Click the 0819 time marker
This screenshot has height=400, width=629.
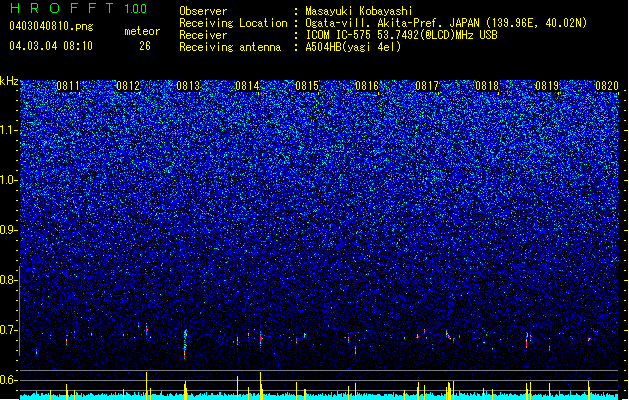(x=547, y=86)
